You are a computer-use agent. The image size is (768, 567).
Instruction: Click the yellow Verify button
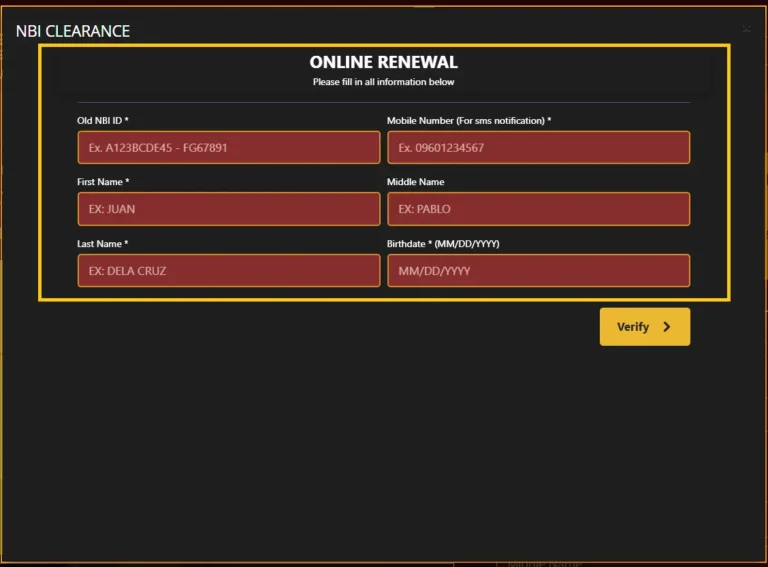tap(645, 327)
